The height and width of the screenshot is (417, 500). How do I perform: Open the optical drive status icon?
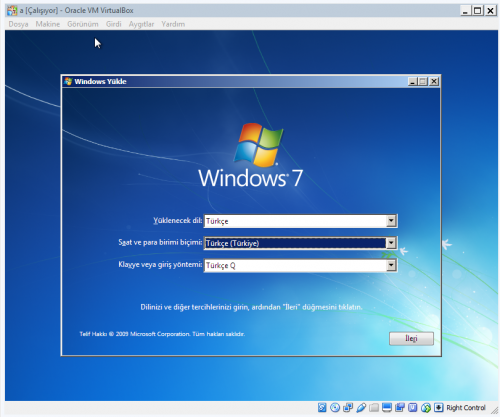335,407
